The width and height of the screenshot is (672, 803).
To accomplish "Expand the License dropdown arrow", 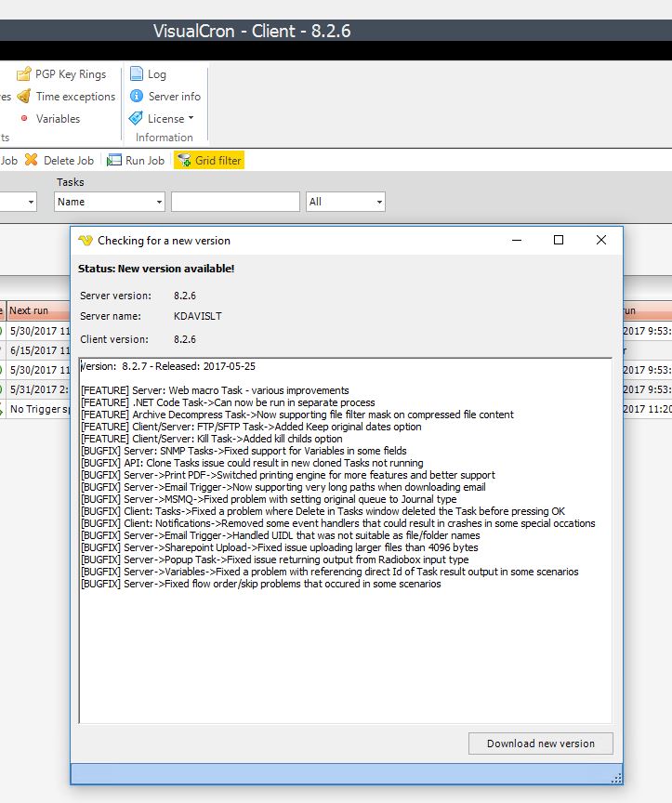I will [191, 118].
